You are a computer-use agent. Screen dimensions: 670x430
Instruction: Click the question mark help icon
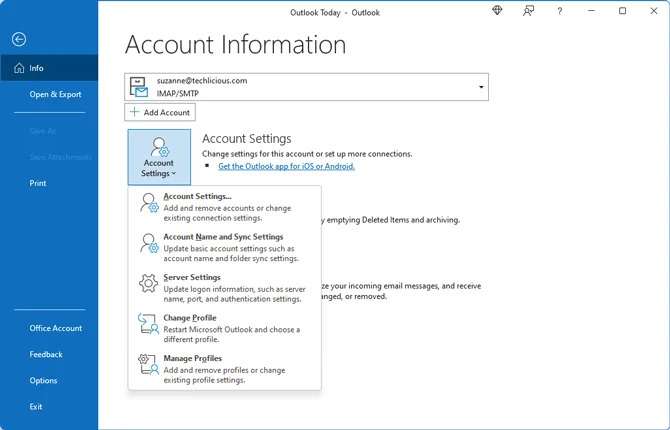560,11
